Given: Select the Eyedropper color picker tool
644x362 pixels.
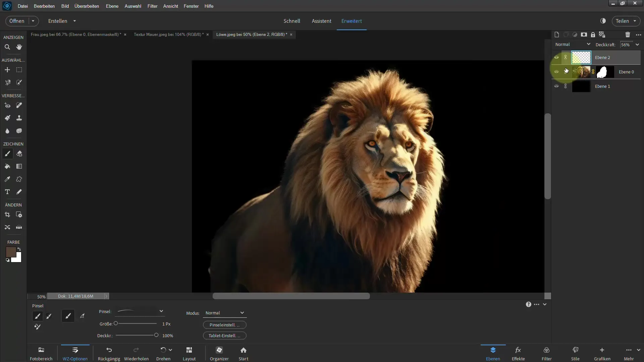Looking at the screenshot, I should (x=7, y=179).
